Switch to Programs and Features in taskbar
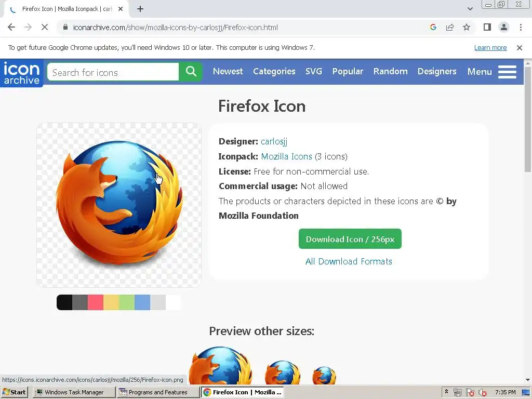The height and width of the screenshot is (399, 532). click(157, 392)
